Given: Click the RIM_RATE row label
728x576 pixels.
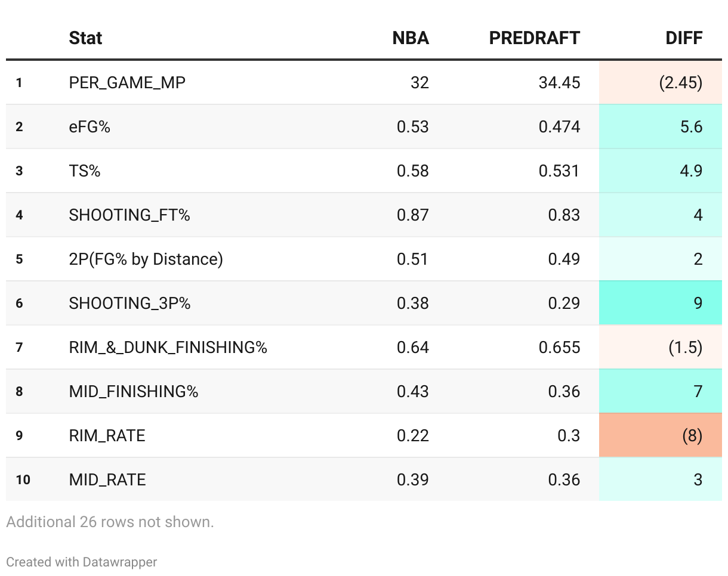Looking at the screenshot, I should (107, 435).
